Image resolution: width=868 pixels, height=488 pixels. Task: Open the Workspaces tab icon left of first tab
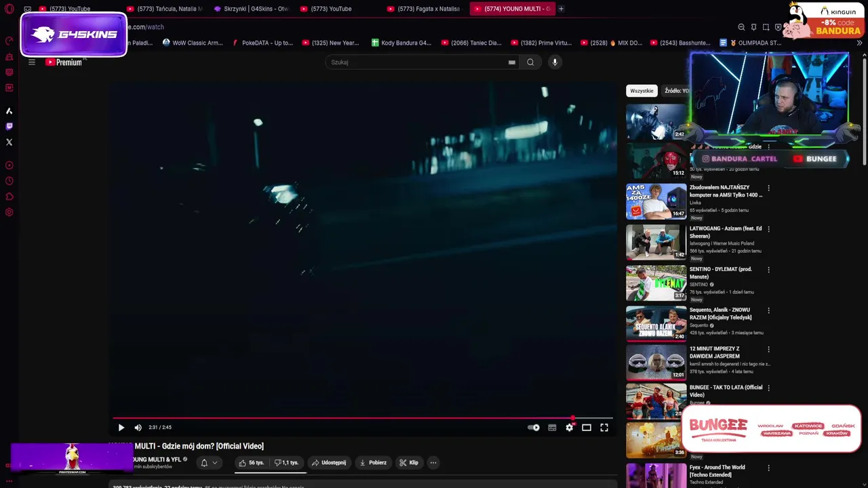pyautogui.click(x=27, y=9)
